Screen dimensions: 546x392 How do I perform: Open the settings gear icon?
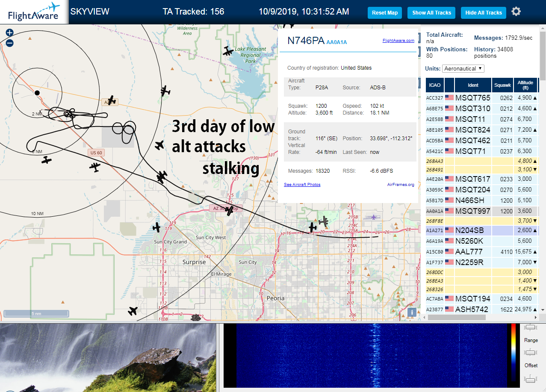click(x=516, y=12)
